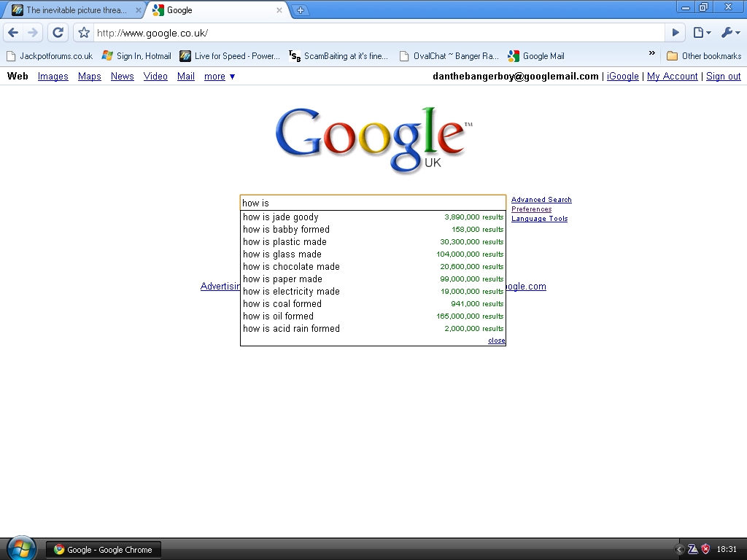Select suggestion 'how is paper made'

373,279
